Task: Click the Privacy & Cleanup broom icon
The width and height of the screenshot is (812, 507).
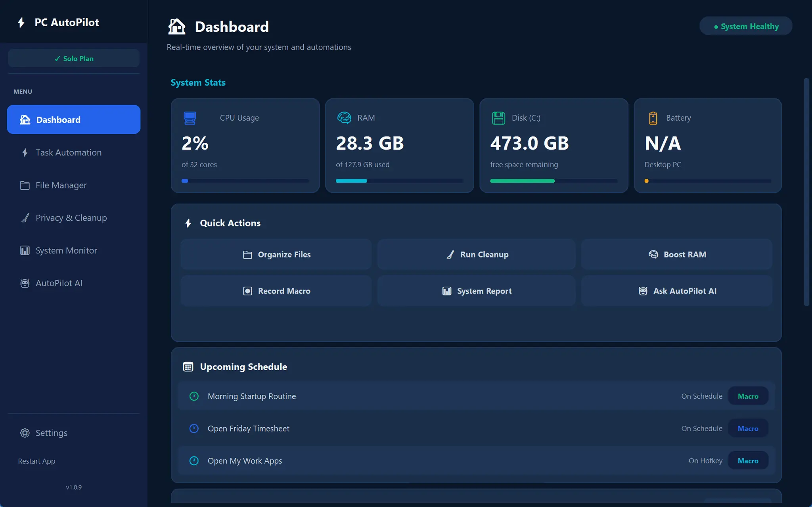Action: point(25,218)
